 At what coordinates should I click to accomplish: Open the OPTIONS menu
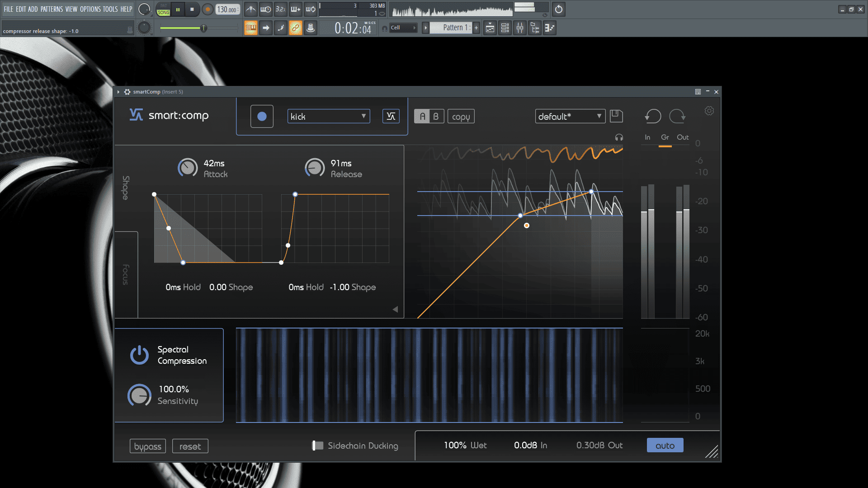point(90,9)
